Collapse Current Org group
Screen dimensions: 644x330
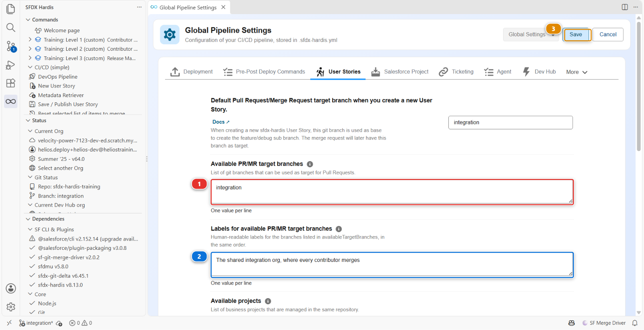click(x=30, y=131)
